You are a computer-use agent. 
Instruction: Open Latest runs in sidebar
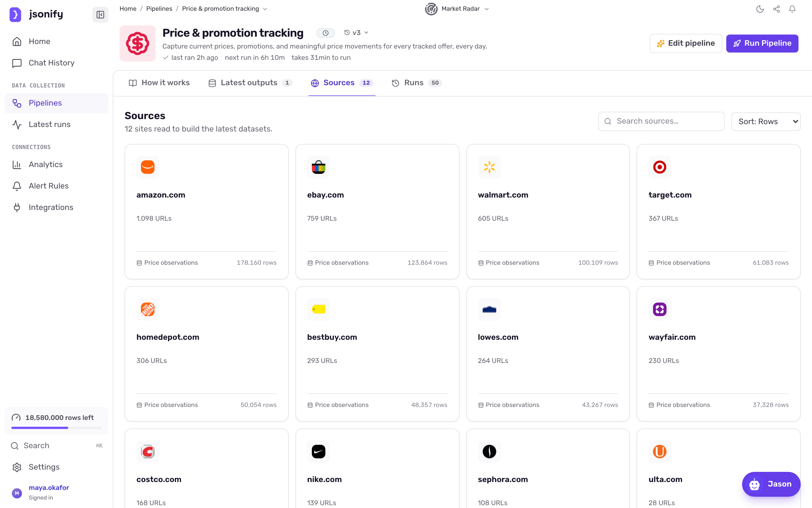(x=56, y=124)
